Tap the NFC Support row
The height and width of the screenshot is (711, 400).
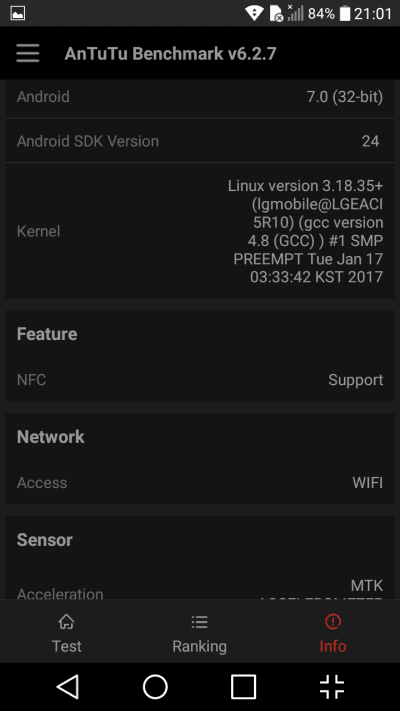tap(200, 380)
